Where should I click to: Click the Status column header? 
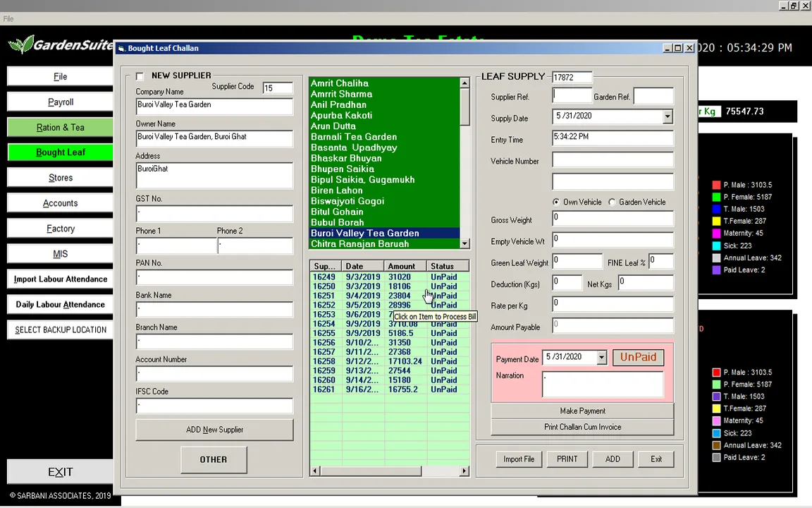pyautogui.click(x=448, y=266)
